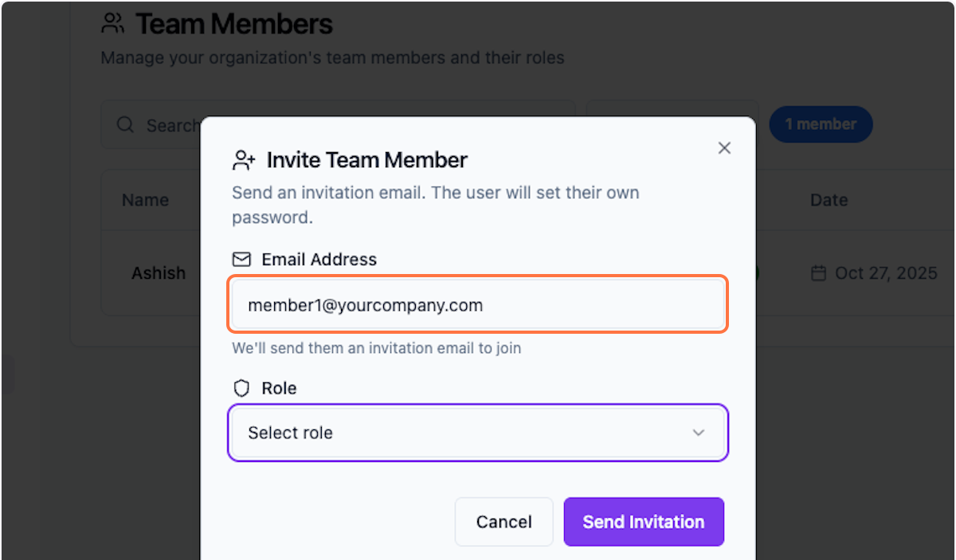Click the Team Members people icon in header
The width and height of the screenshot is (956, 560).
(x=112, y=23)
